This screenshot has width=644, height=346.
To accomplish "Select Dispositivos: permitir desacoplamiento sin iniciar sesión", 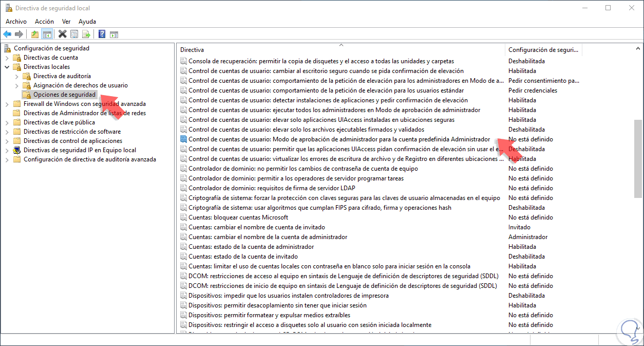I will (277, 305).
